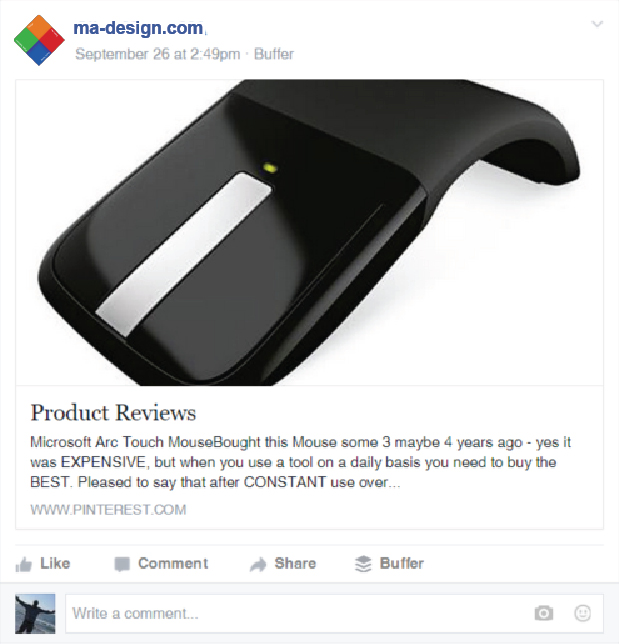
Task: Click the thumbs-up Like icon
Action: coord(23,564)
